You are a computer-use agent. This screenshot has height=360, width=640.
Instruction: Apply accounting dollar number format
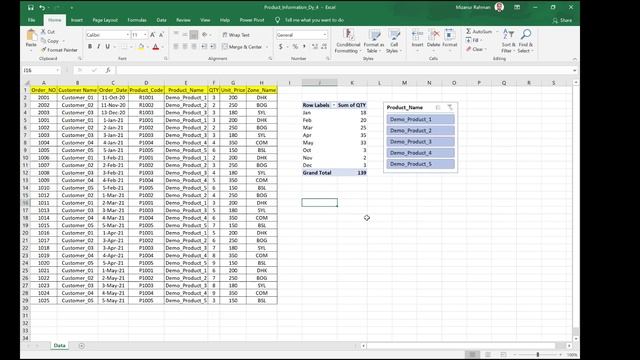point(281,47)
